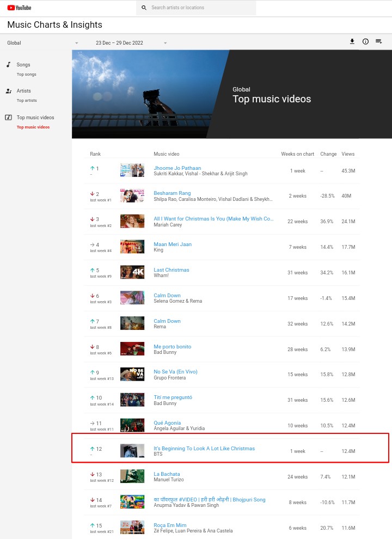
Task: Click the Weeks on chart column header
Action: 297,154
